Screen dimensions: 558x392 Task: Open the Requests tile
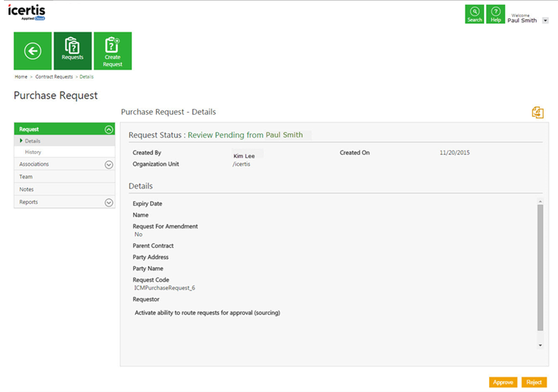[72, 51]
